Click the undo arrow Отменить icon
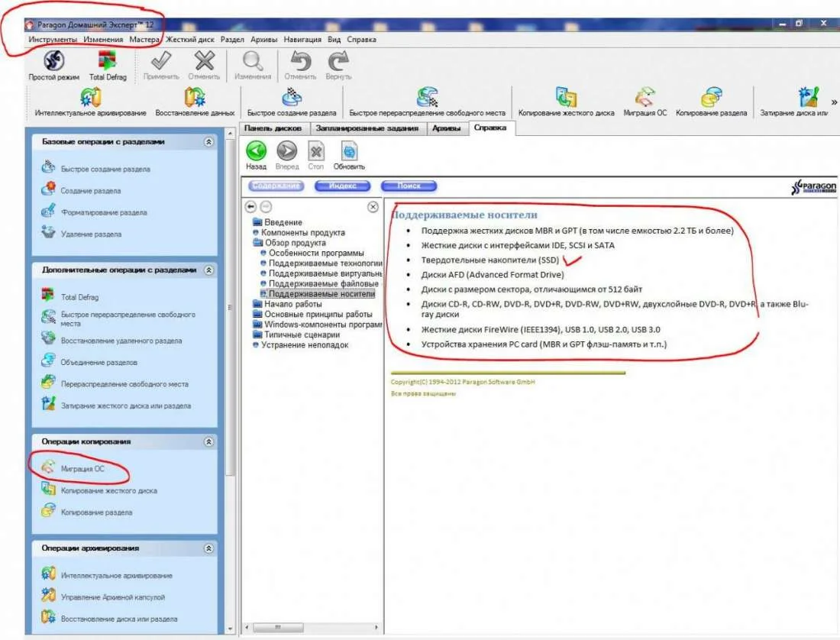This screenshot has height=640, width=840. [300, 66]
